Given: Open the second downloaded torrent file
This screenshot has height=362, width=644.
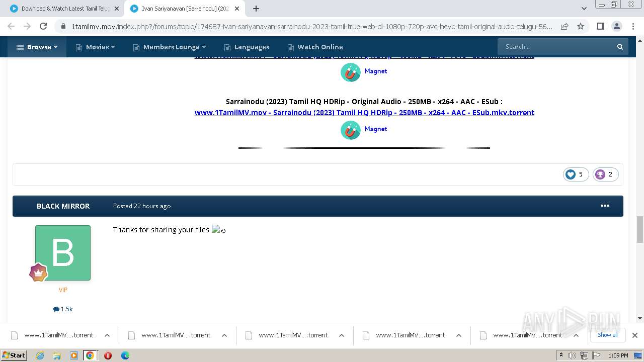Looking at the screenshot, I should [170, 335].
